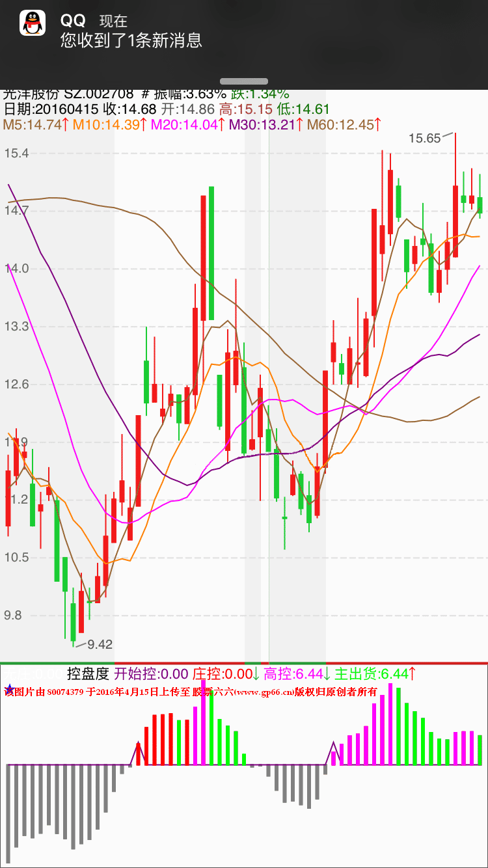Tap the '高:15.15' high price
The height and width of the screenshot is (868, 488).
coord(245,109)
